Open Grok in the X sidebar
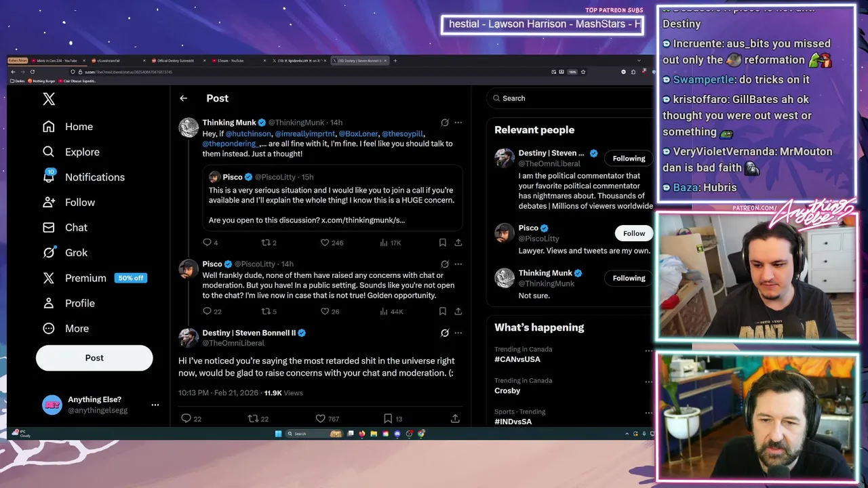The image size is (868, 488). [64, 253]
